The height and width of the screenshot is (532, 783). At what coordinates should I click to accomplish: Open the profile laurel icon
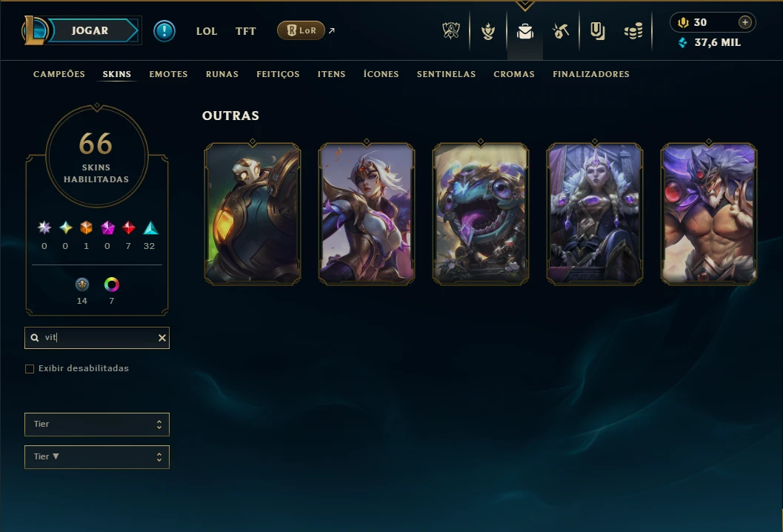(x=488, y=31)
